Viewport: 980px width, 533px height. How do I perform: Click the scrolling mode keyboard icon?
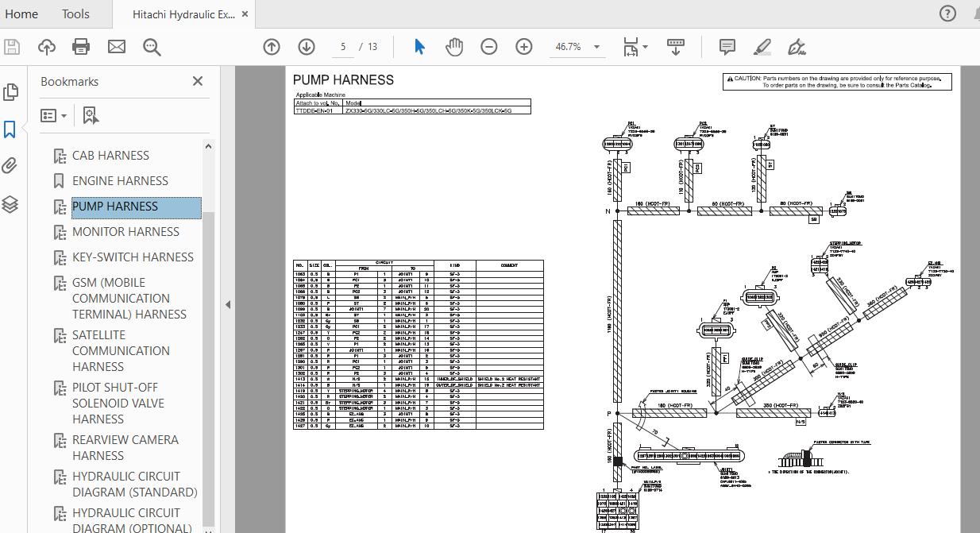[676, 47]
